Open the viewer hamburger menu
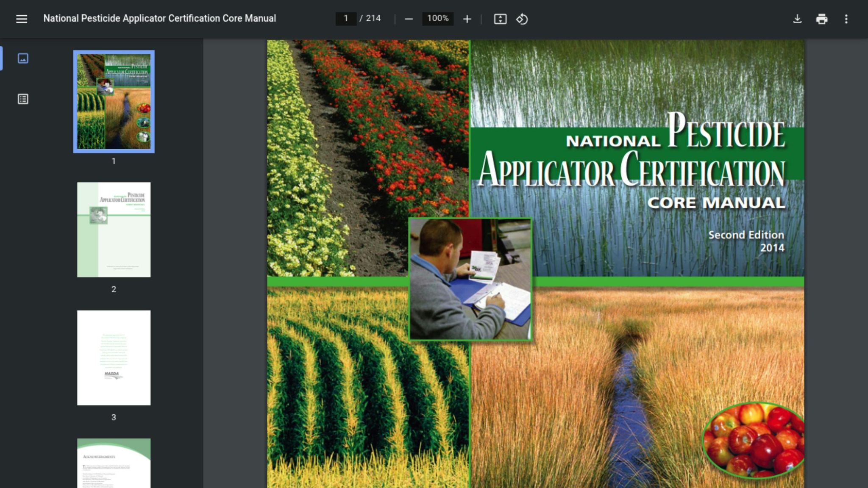This screenshot has width=868, height=488. (x=21, y=19)
